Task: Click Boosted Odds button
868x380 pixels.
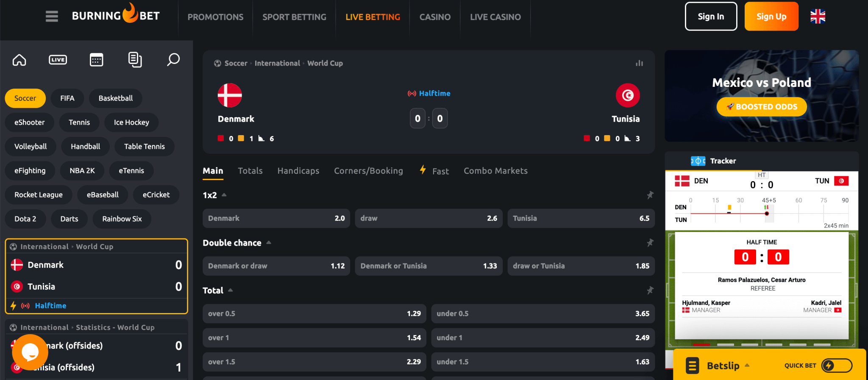Action: tap(762, 107)
